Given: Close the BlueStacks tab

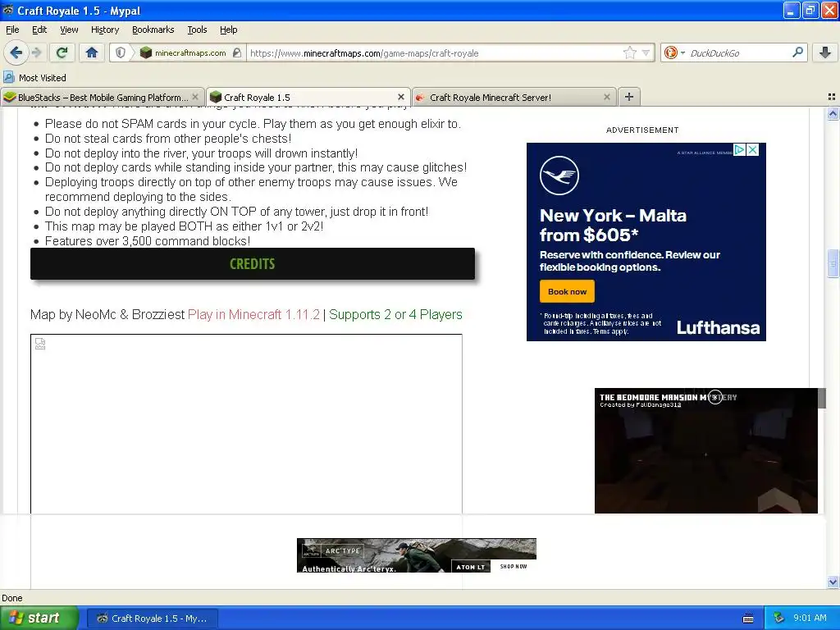Looking at the screenshot, I should (x=195, y=97).
